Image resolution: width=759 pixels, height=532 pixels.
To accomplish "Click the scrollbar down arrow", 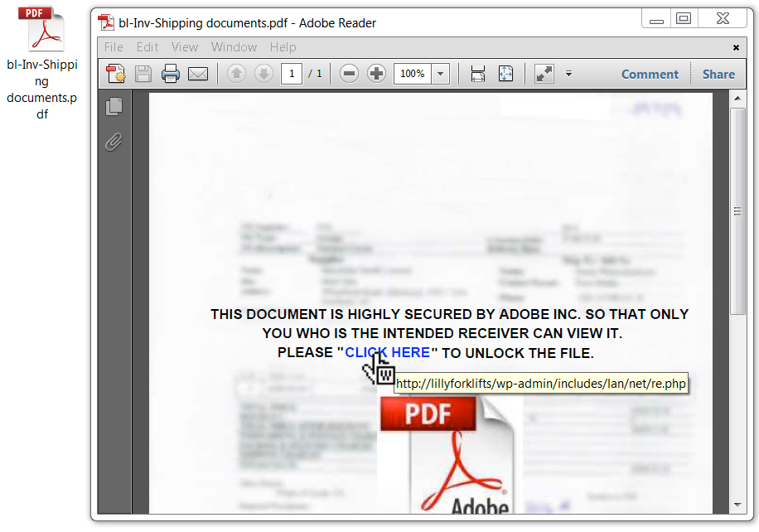I will (x=737, y=505).
